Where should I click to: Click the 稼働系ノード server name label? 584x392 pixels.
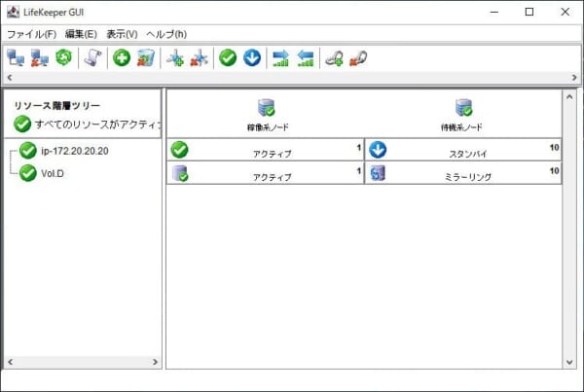(268, 127)
